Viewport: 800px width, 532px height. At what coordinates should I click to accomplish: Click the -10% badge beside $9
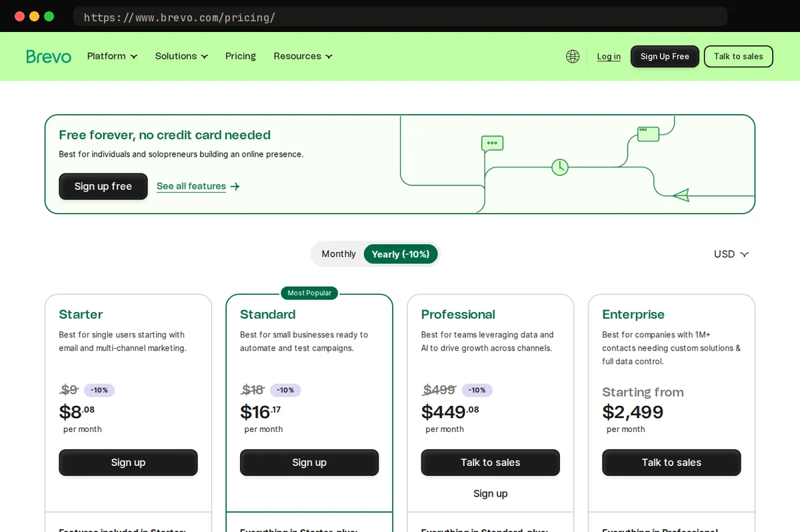(99, 390)
